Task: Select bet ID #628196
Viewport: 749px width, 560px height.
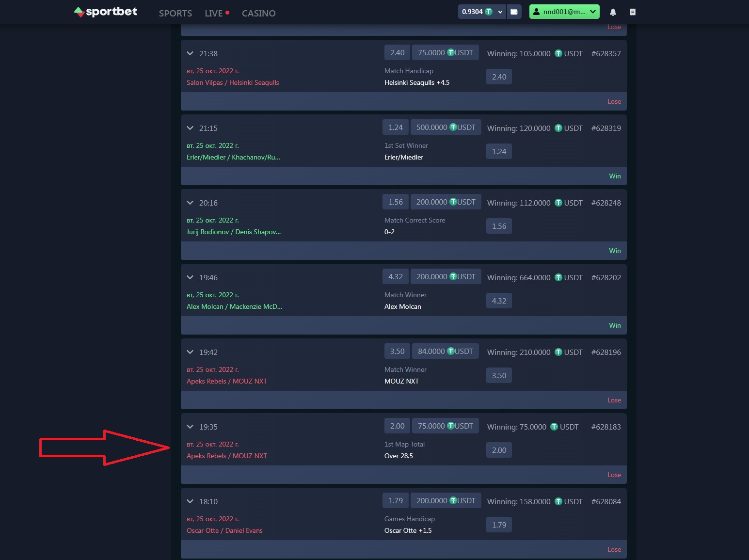Action: 606,352
